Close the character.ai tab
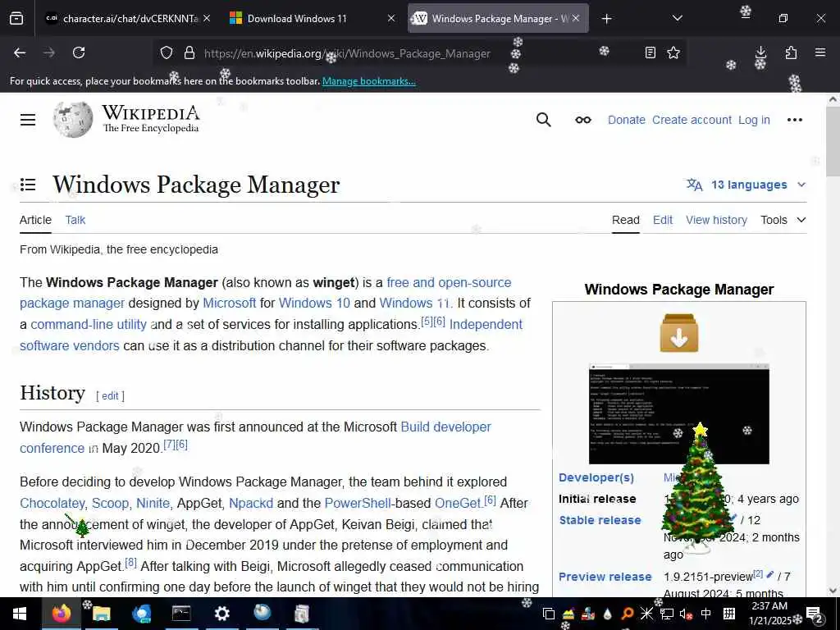Screen dimensions: 840x630 point(207,18)
